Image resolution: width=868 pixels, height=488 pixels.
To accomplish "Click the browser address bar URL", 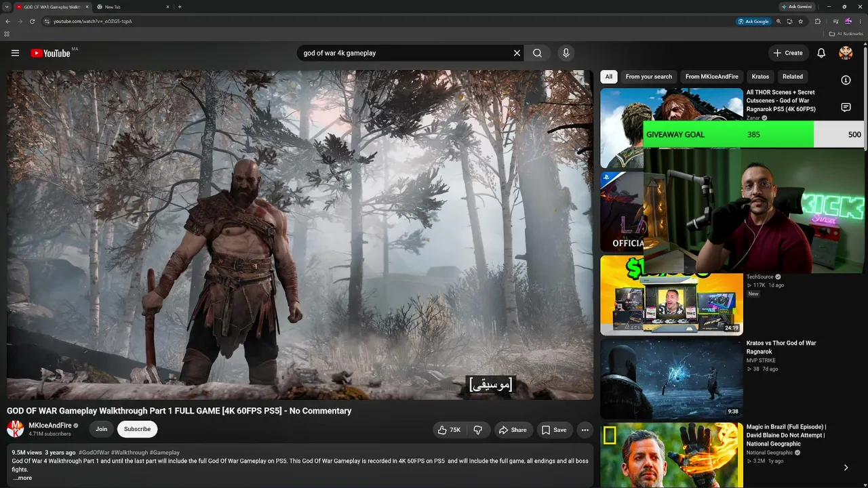I will point(93,21).
